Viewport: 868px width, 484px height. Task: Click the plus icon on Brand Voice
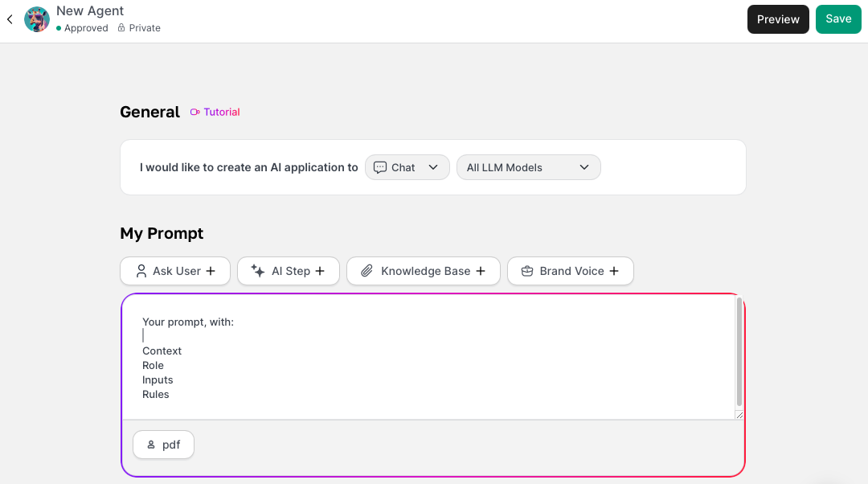pyautogui.click(x=614, y=271)
